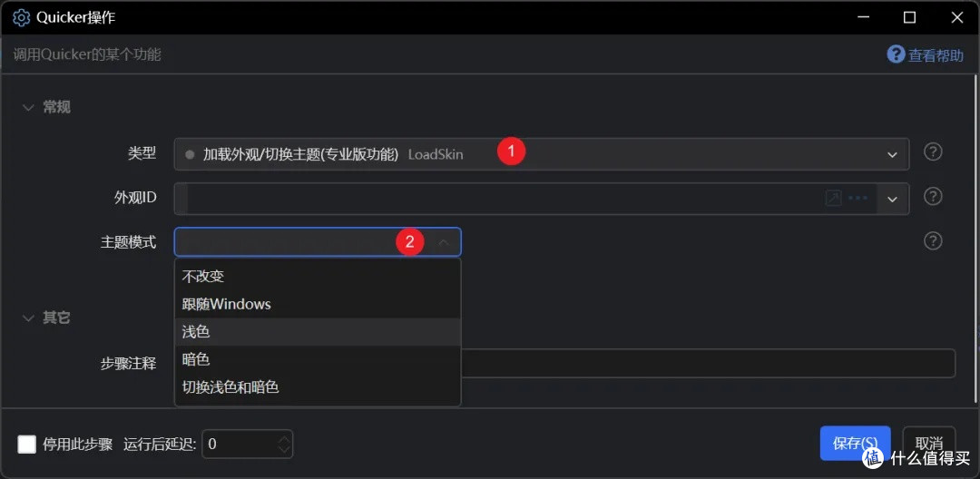Click the help icon beside 类型 field

tap(933, 152)
